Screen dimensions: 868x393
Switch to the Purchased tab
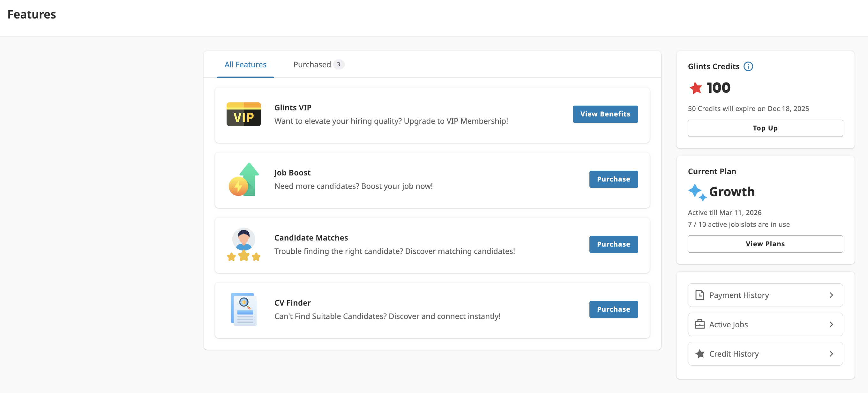pos(312,64)
